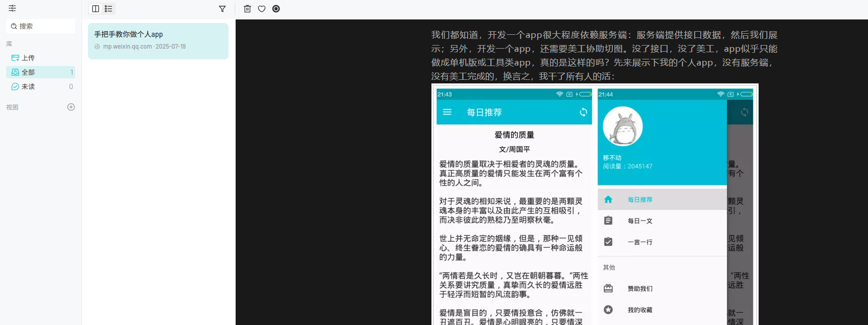Switch to split column view
The width and height of the screenshot is (868, 325).
point(96,9)
